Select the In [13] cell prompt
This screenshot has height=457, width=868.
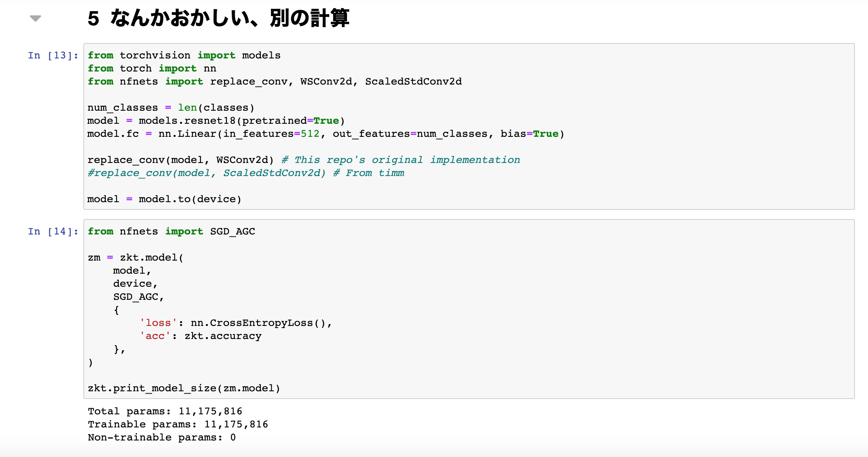pos(53,55)
